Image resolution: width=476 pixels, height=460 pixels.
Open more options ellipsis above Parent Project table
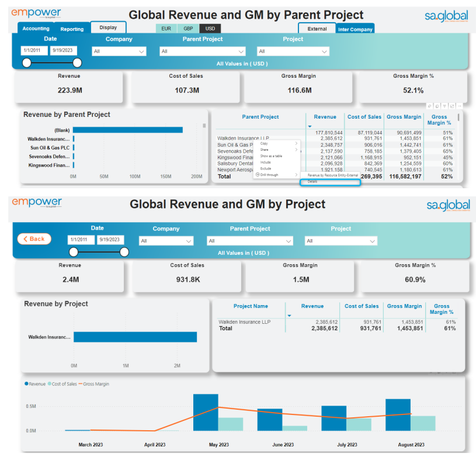[x=460, y=106]
